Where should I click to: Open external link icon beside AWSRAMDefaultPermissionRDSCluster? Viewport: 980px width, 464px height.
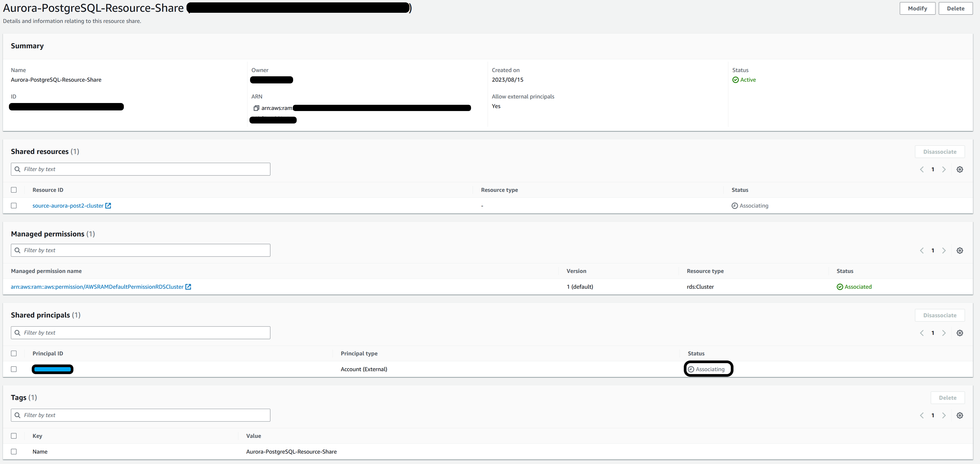click(x=188, y=287)
